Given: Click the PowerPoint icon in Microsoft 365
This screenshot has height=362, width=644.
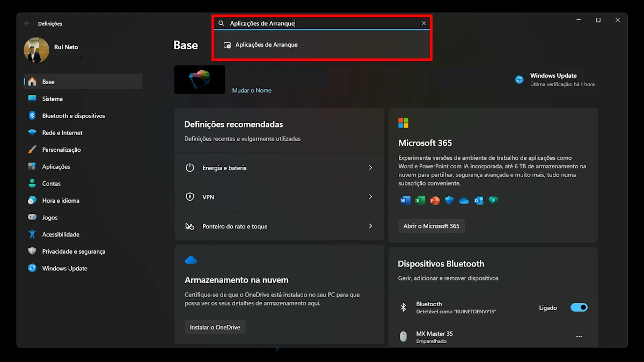Looking at the screenshot, I should (435, 201).
